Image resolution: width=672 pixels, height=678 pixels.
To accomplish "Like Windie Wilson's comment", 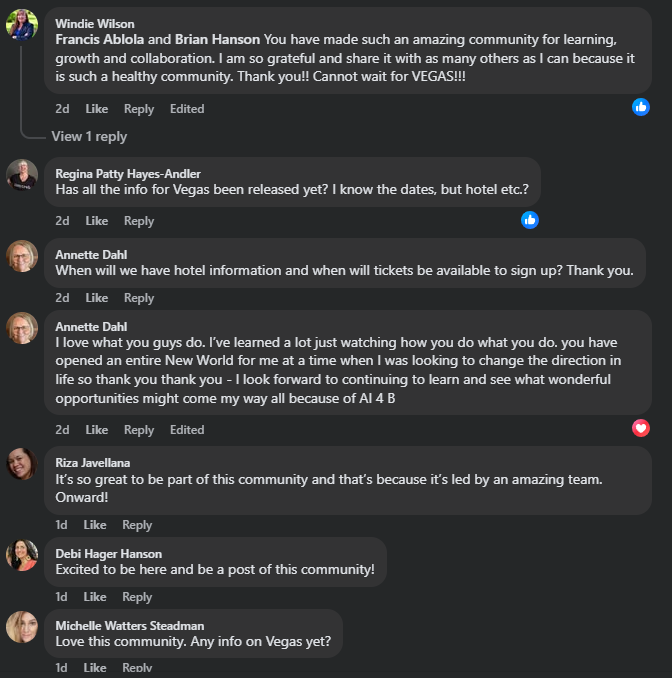I will pos(97,109).
